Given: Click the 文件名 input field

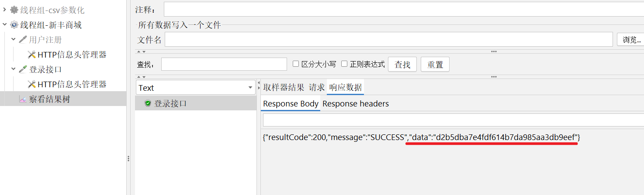Looking at the screenshot, I should 388,39.
